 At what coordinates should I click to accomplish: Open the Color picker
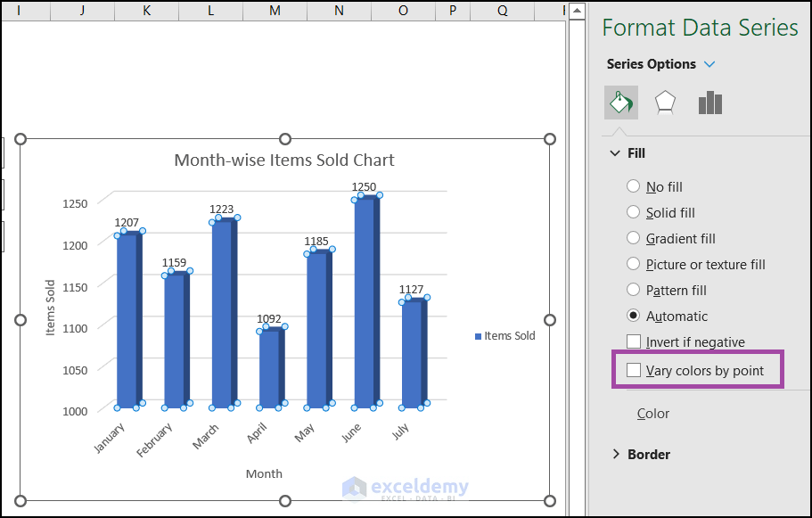click(653, 413)
